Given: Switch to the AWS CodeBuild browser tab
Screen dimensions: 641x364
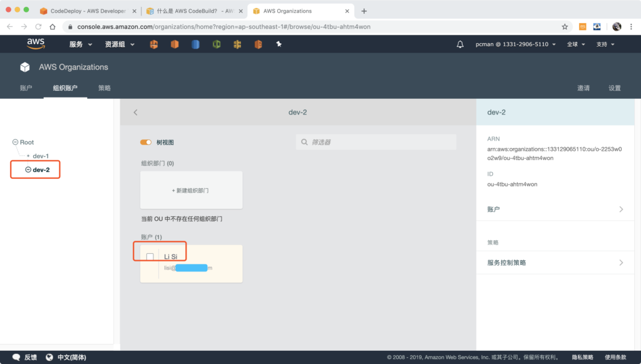Looking at the screenshot, I should (195, 11).
